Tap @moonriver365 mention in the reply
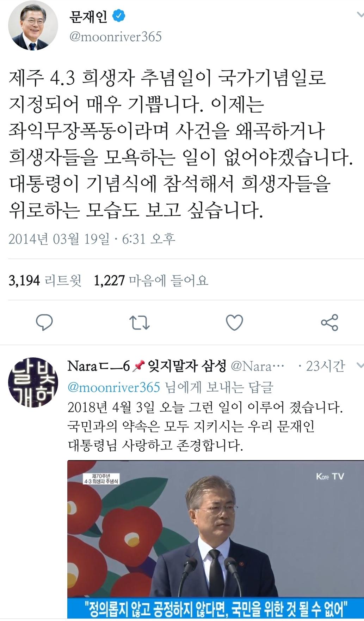The height and width of the screenshot is (621, 364). click(114, 387)
